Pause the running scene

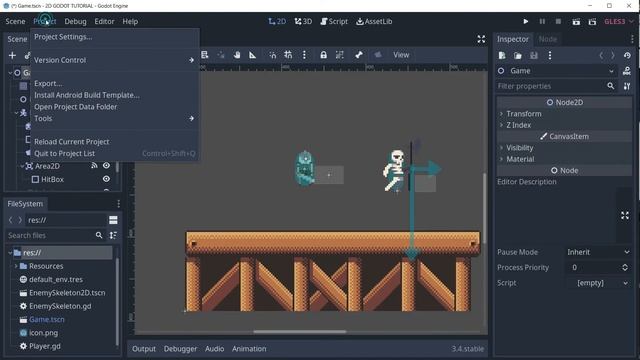pos(542,21)
